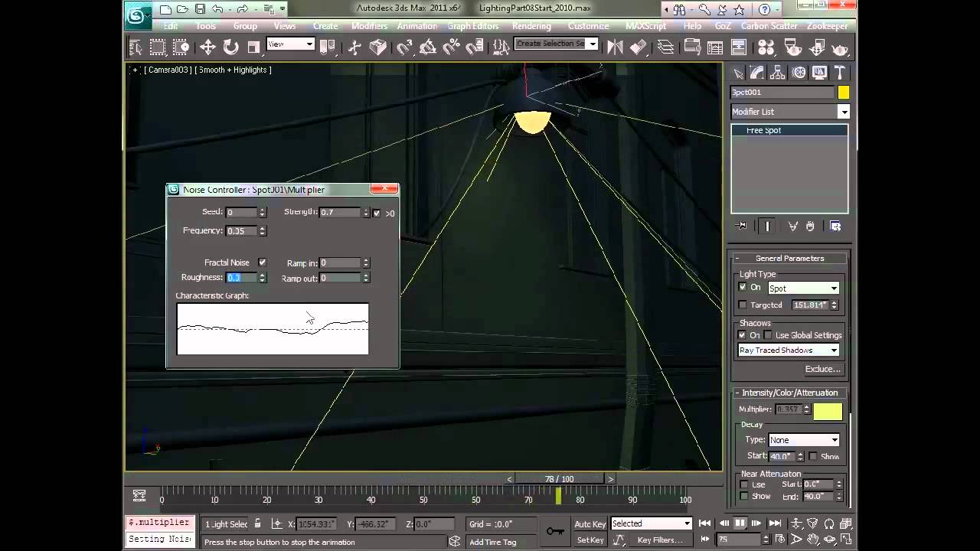Enable Near Attenuation Show checkbox
Image resolution: width=980 pixels, height=551 pixels.
744,496
